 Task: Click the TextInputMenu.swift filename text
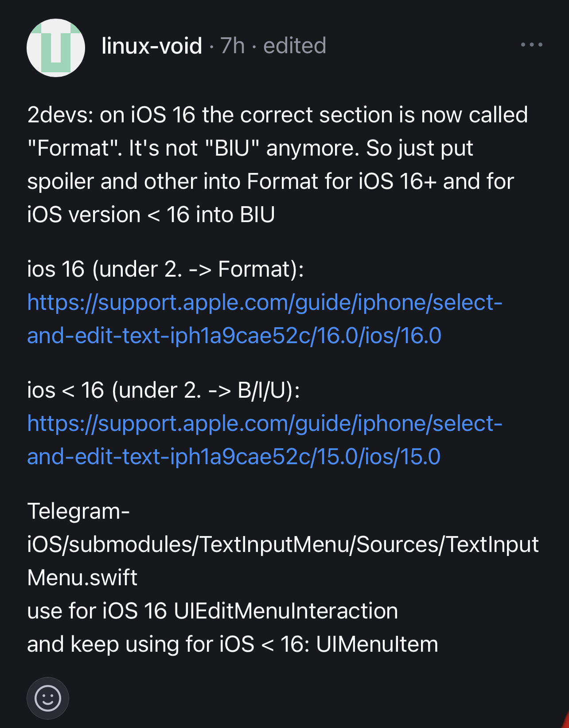pyautogui.click(x=82, y=578)
